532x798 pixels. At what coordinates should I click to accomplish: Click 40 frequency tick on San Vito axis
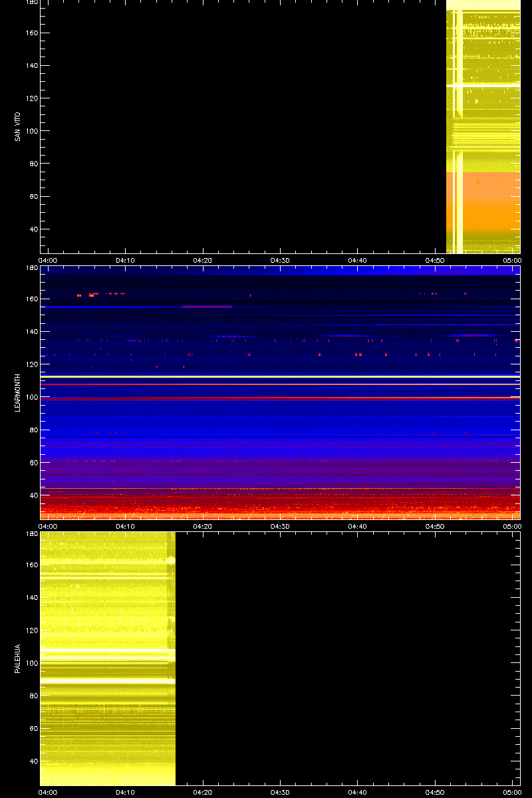(x=33, y=229)
